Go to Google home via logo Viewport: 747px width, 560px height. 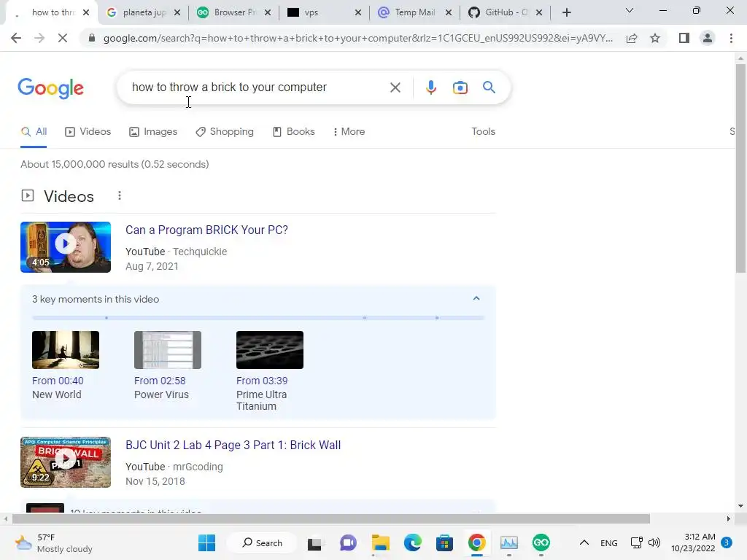(x=50, y=88)
